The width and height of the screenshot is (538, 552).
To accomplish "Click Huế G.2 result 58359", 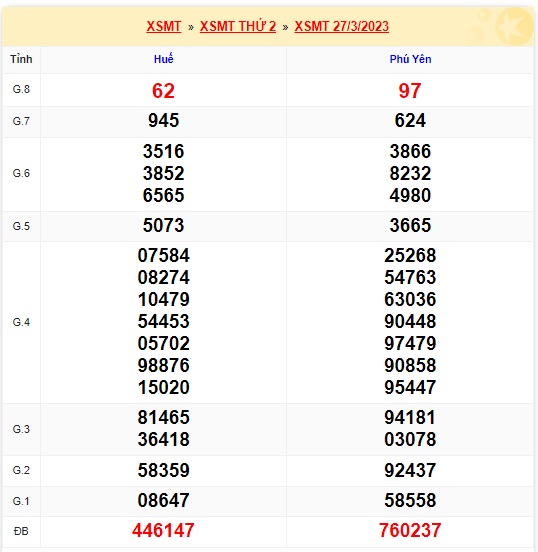I will coord(163,470).
